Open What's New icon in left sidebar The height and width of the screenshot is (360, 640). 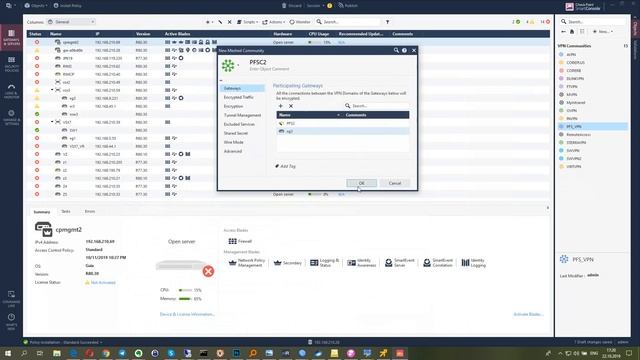pyautogui.click(x=11, y=321)
